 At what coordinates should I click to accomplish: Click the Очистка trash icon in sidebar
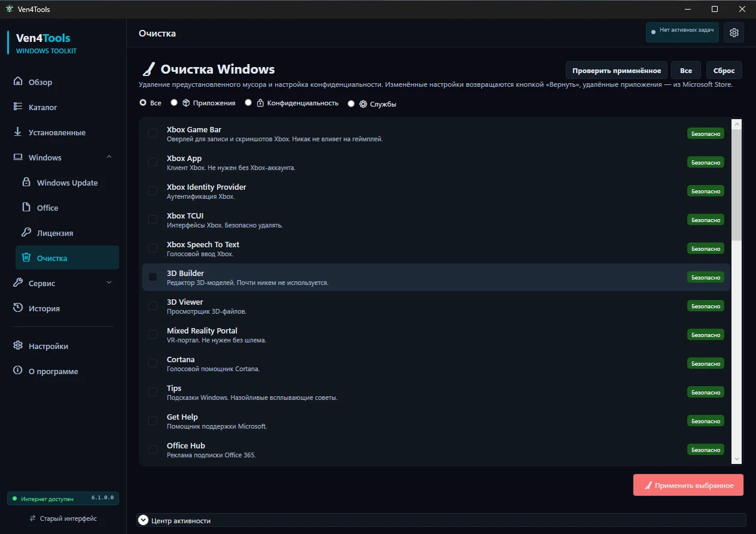26,258
